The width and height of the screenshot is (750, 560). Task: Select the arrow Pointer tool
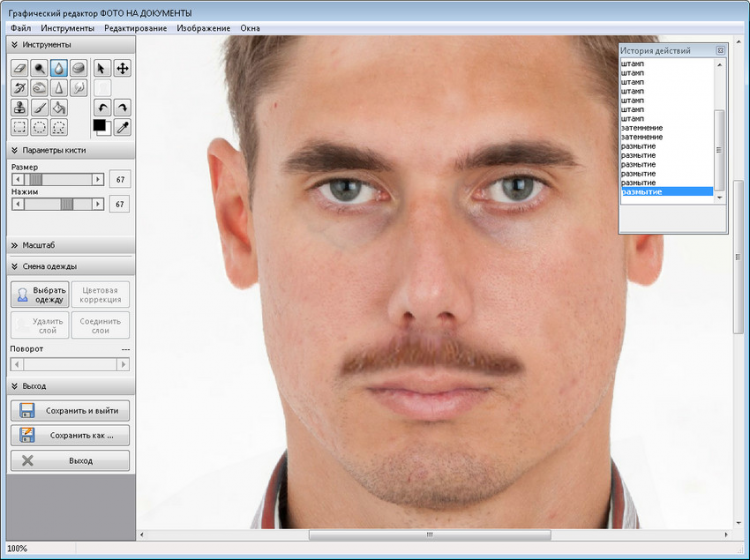point(101,68)
